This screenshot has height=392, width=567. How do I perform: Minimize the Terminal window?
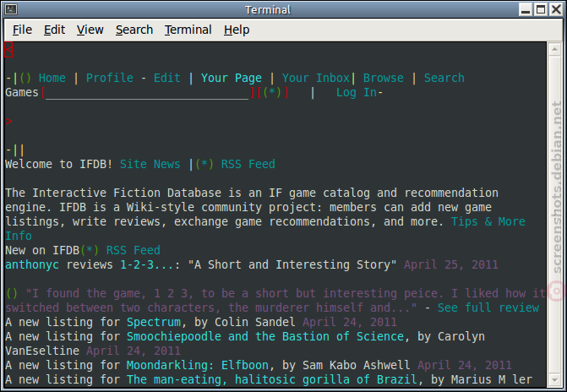click(x=526, y=9)
